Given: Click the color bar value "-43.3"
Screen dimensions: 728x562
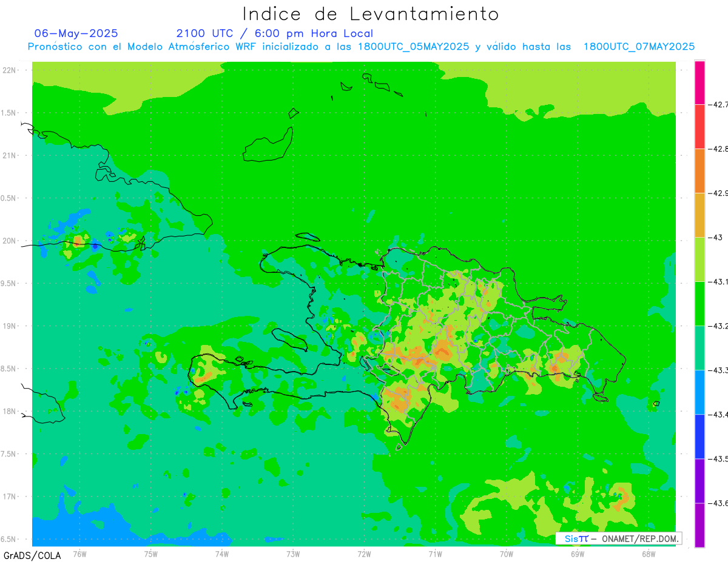Looking at the screenshot, I should 718,370.
